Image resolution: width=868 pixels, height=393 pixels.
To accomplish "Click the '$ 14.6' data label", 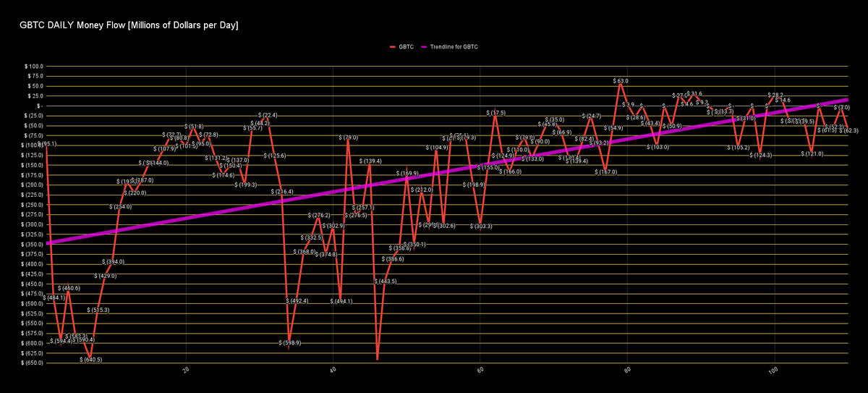I will [783, 101].
